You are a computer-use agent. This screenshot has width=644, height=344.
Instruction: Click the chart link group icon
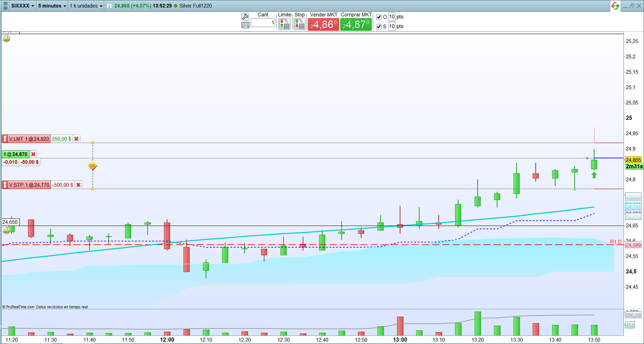(5, 6)
